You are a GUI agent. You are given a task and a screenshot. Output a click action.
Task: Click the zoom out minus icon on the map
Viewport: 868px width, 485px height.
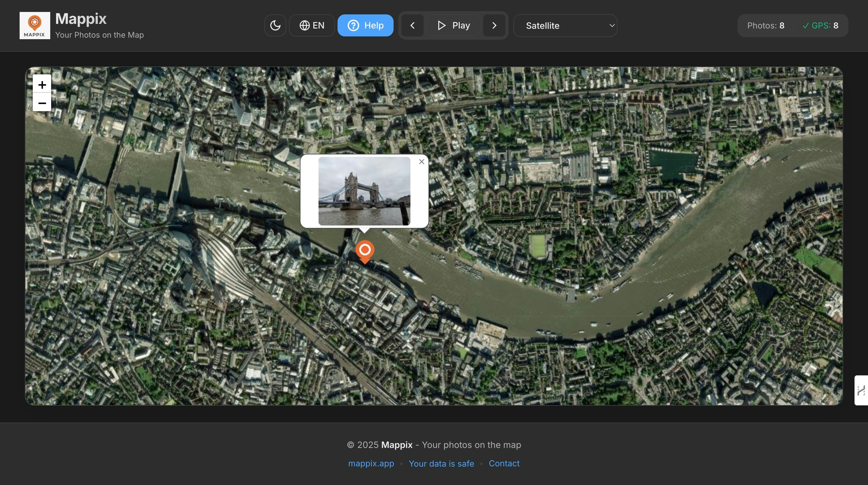42,103
